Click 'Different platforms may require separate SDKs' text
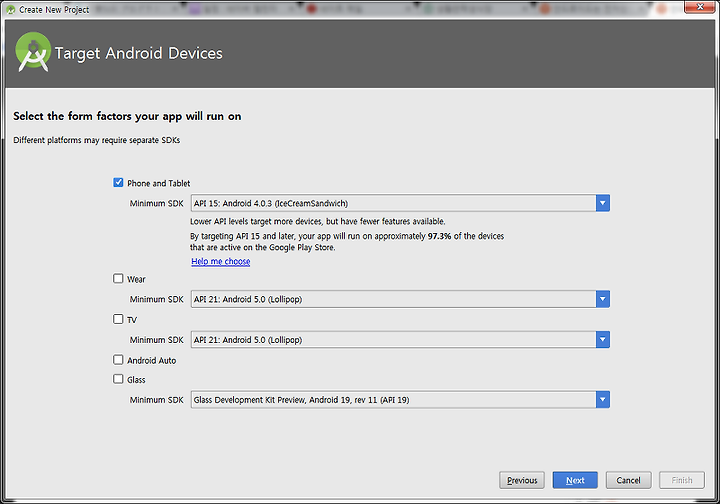The image size is (720, 504). click(96, 140)
